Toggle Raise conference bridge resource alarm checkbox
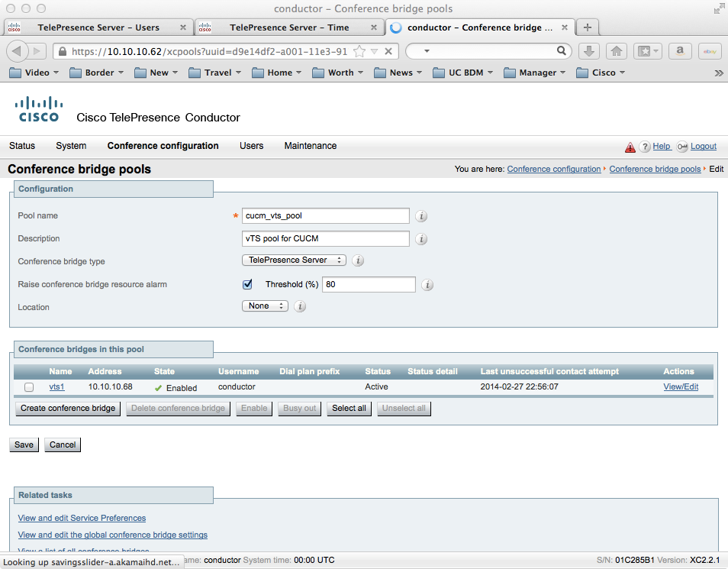This screenshot has height=569, width=728. [247, 284]
